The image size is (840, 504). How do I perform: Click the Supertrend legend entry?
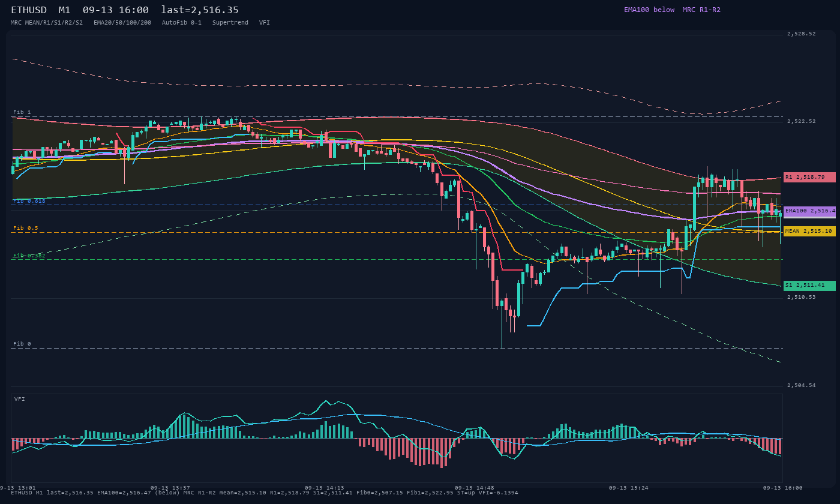coord(230,22)
